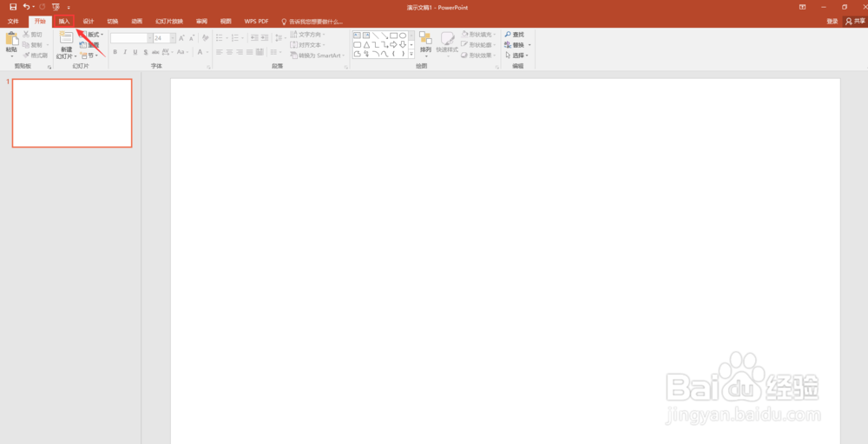Open the 设计 (Design) tab
868x444 pixels.
(89, 22)
